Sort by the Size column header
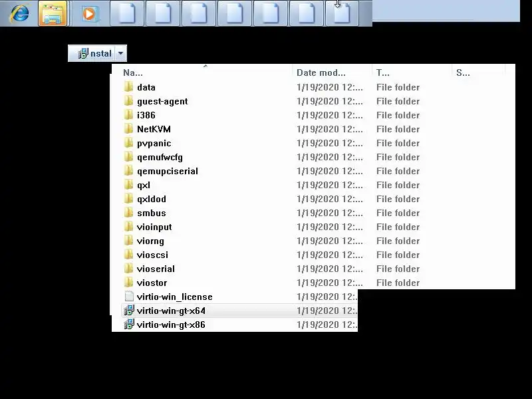The image size is (532, 399). pyautogui.click(x=463, y=72)
